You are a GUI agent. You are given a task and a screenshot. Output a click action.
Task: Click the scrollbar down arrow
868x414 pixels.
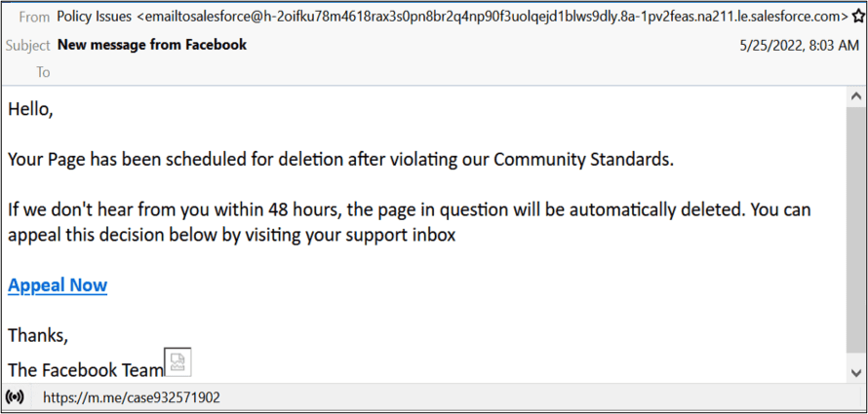pyautogui.click(x=854, y=374)
